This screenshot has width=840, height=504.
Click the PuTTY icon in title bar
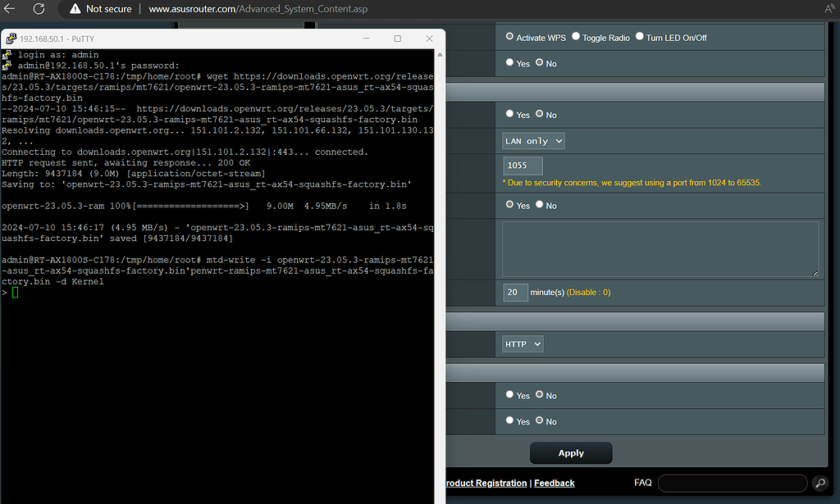10,39
